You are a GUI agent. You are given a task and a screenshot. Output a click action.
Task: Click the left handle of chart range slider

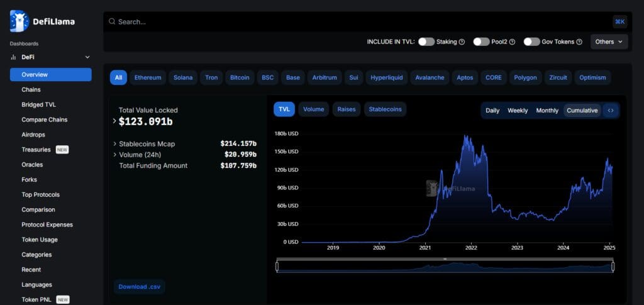[x=277, y=267]
